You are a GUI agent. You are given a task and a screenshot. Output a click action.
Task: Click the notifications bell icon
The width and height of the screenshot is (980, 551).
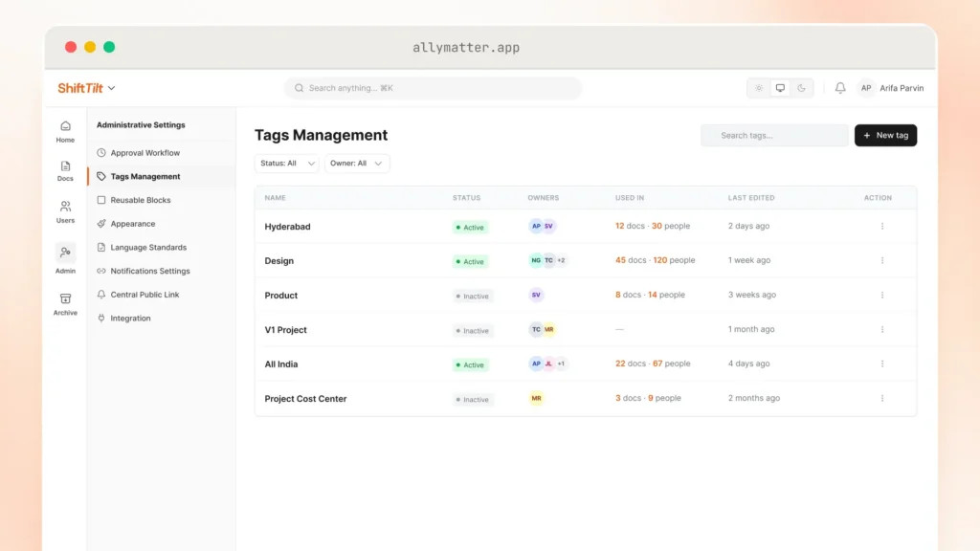(x=840, y=88)
